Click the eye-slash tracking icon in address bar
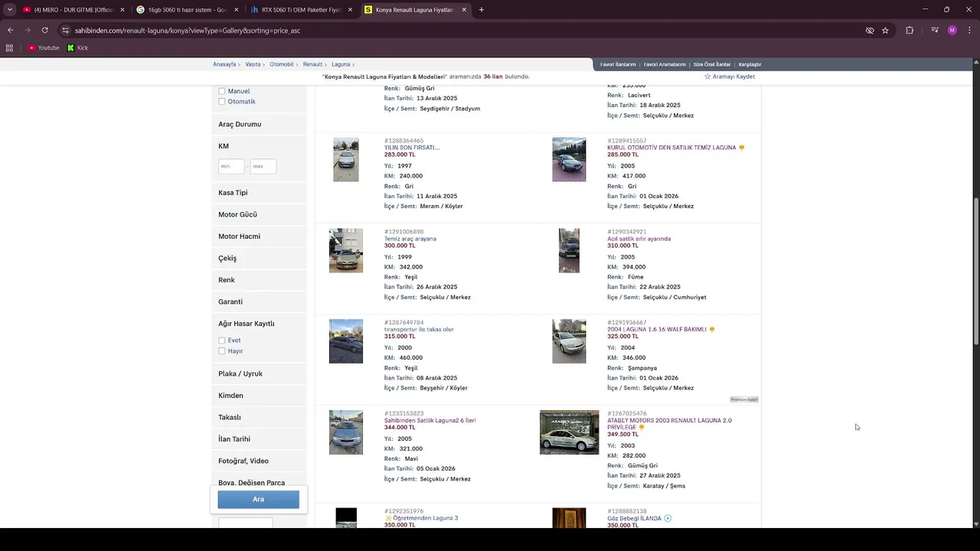The image size is (980, 551). pos(870,31)
